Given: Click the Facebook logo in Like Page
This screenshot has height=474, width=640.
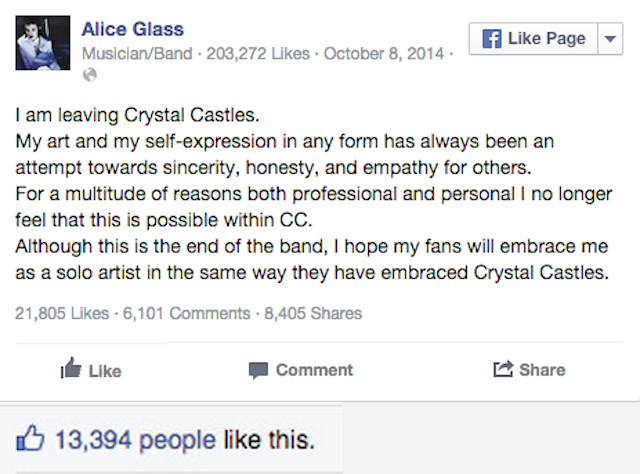Looking at the screenshot, I should 491,39.
